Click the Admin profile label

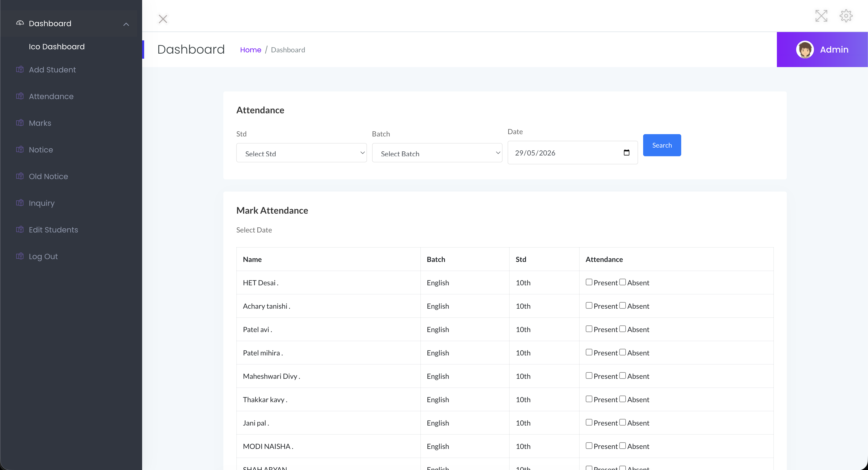click(834, 50)
